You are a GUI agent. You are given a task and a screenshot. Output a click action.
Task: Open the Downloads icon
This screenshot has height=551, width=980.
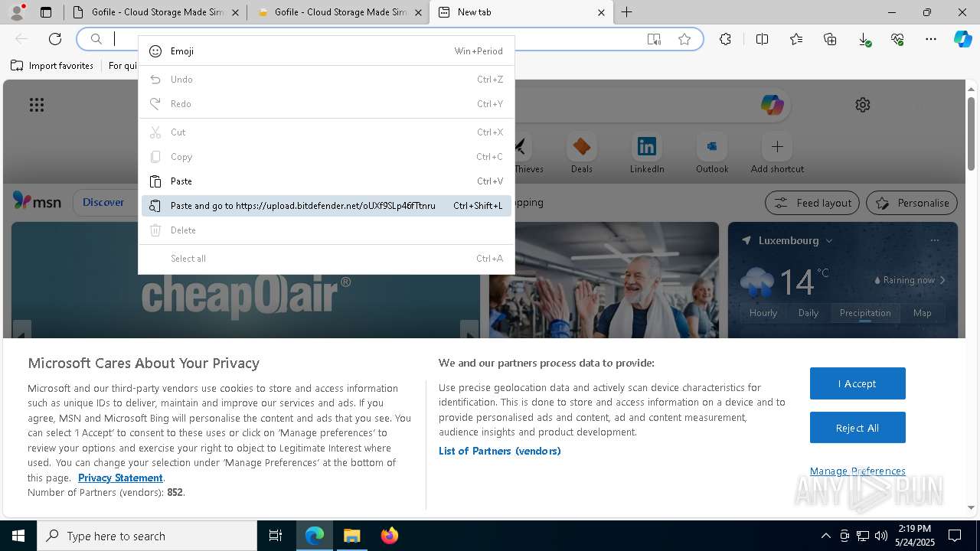click(864, 39)
